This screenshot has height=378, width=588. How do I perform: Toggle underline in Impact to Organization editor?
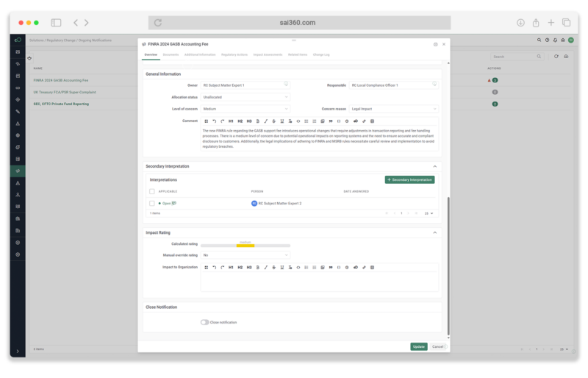click(282, 268)
